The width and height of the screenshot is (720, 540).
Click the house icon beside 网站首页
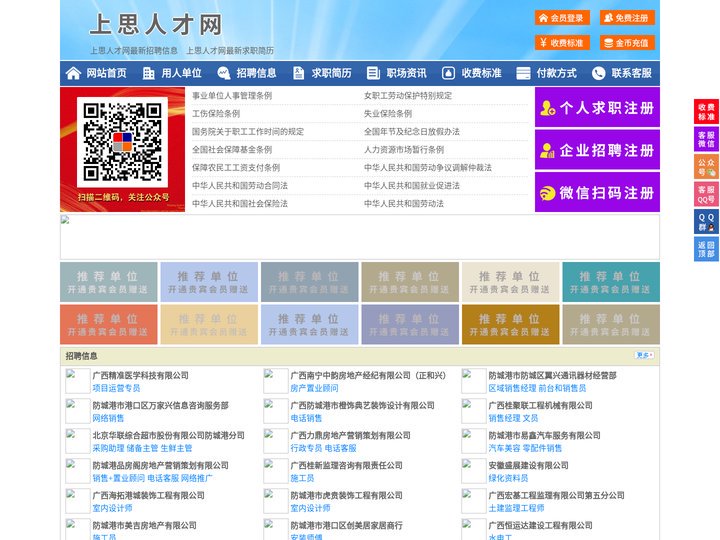[x=73, y=73]
